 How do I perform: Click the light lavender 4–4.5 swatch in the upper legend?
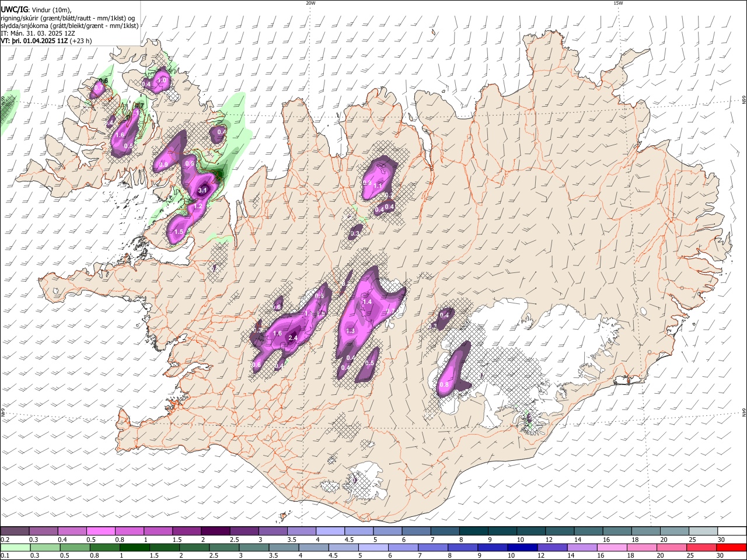tap(330, 531)
